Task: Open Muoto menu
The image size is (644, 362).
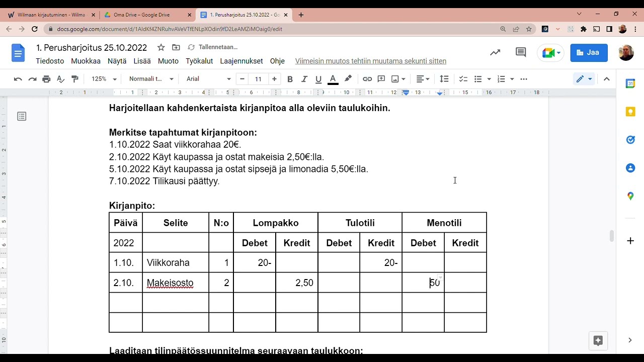Action: click(168, 61)
